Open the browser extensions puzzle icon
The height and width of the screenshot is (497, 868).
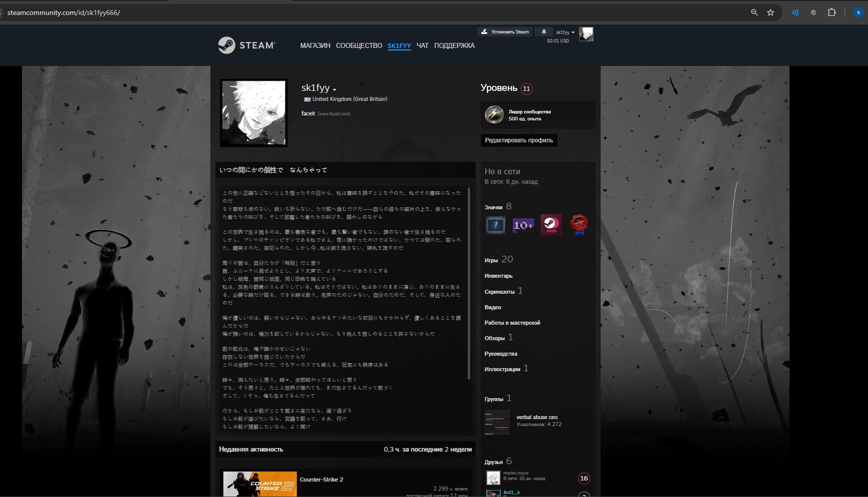pos(832,12)
